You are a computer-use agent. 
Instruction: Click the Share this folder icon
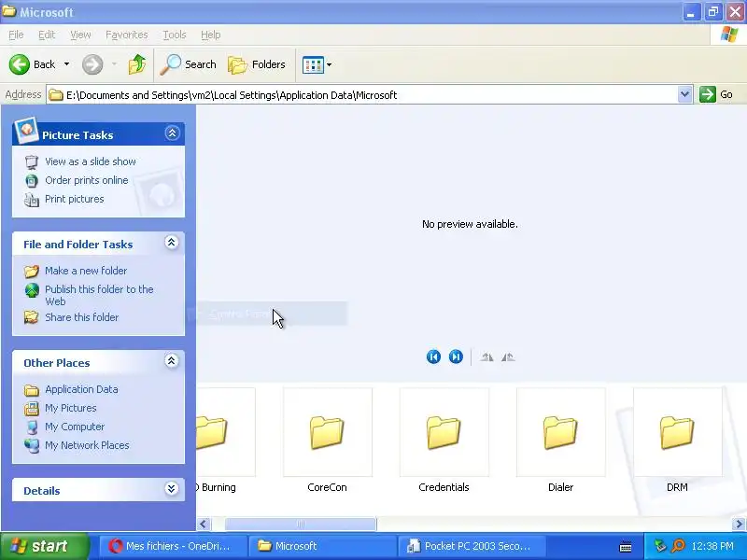pos(32,317)
